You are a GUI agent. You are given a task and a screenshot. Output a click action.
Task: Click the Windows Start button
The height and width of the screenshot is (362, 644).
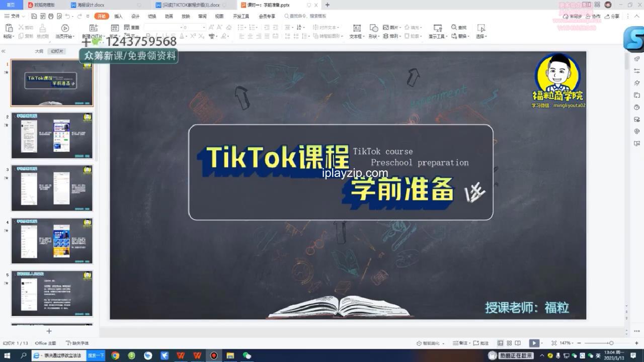pos(8,355)
